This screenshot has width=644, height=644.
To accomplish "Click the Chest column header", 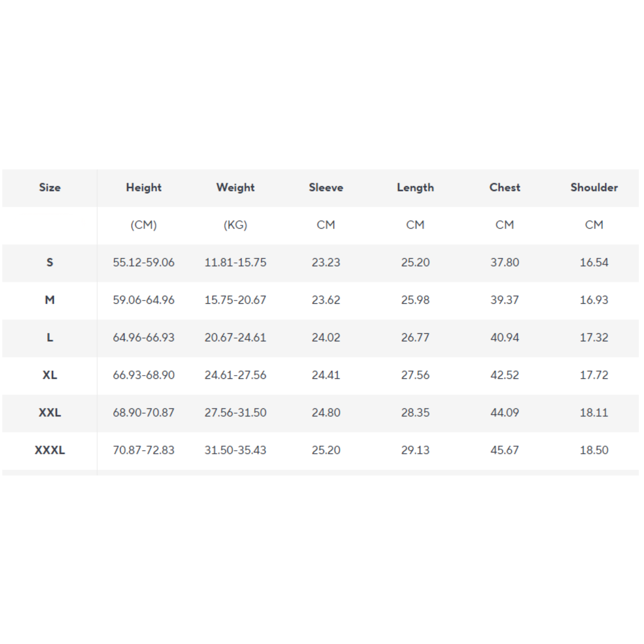I will (x=504, y=187).
